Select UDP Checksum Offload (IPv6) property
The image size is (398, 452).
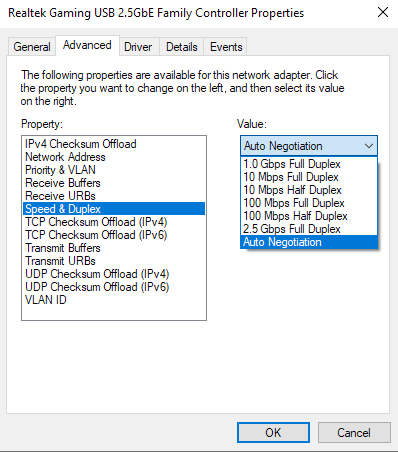tap(114, 287)
